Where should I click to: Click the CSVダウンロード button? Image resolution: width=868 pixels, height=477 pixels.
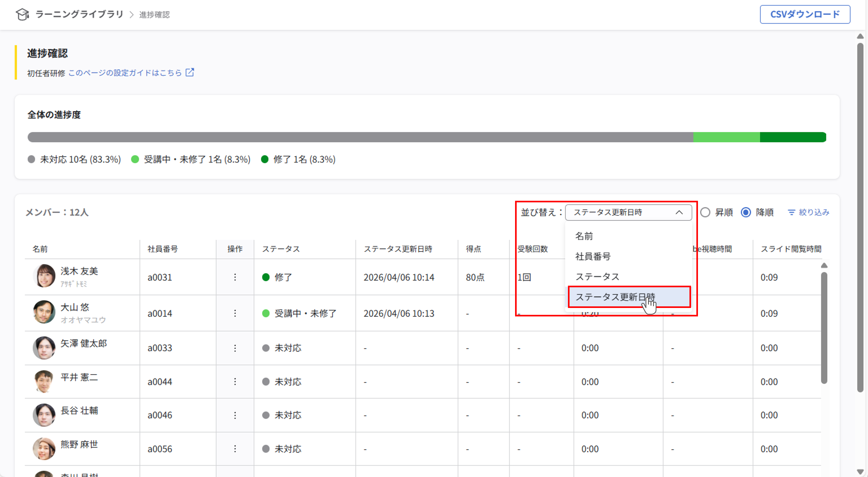click(x=805, y=14)
